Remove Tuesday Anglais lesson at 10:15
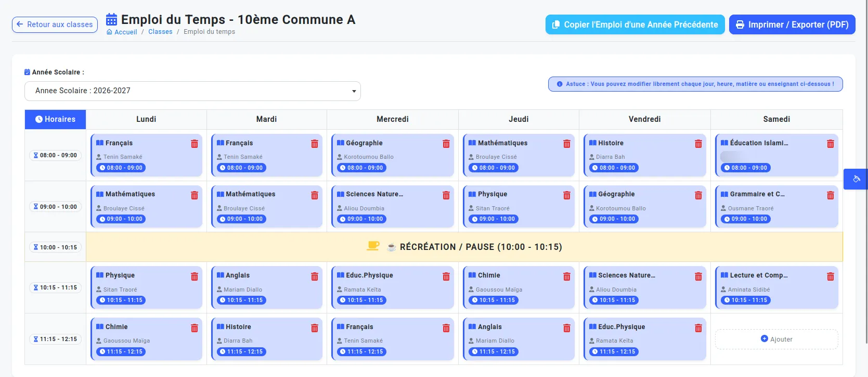Screen dimensions: 868x377 point(315,277)
